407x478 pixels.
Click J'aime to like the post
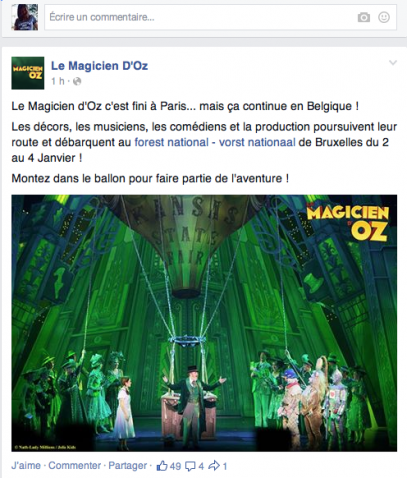[26, 466]
